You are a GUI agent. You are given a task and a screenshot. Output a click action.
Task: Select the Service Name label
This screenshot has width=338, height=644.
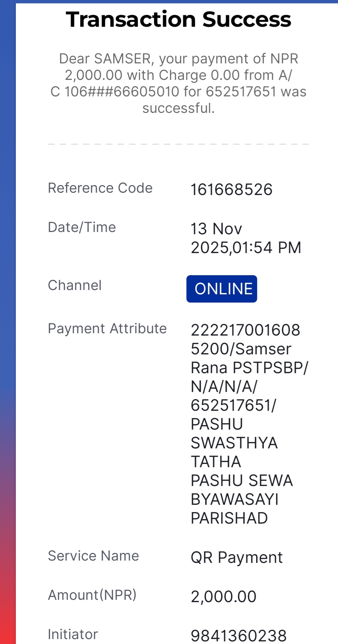pyautogui.click(x=94, y=556)
